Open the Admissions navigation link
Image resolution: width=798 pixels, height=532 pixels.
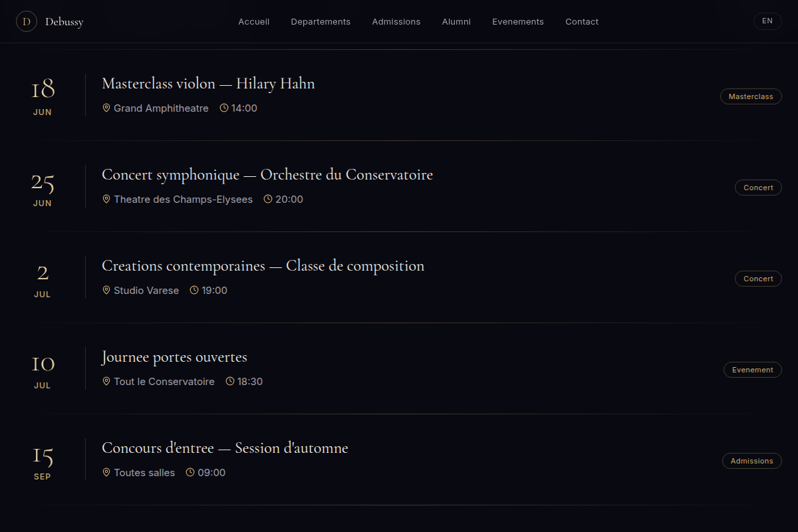pyautogui.click(x=396, y=21)
